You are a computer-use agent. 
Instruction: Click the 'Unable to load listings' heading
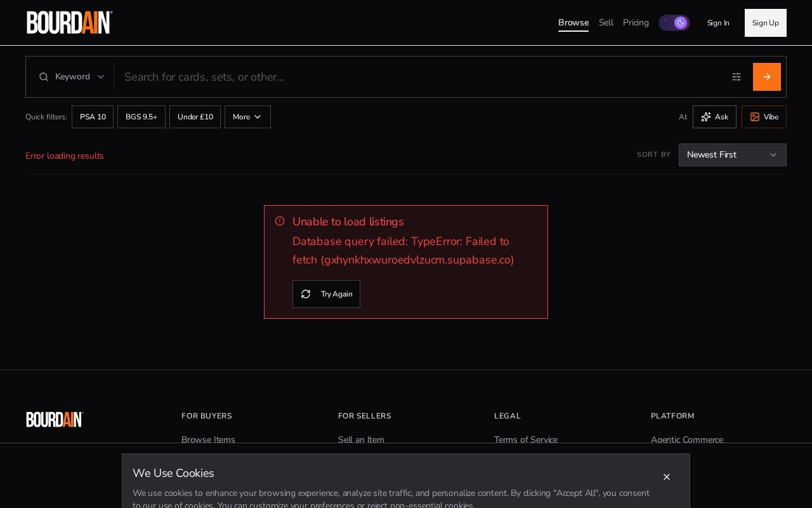click(348, 222)
